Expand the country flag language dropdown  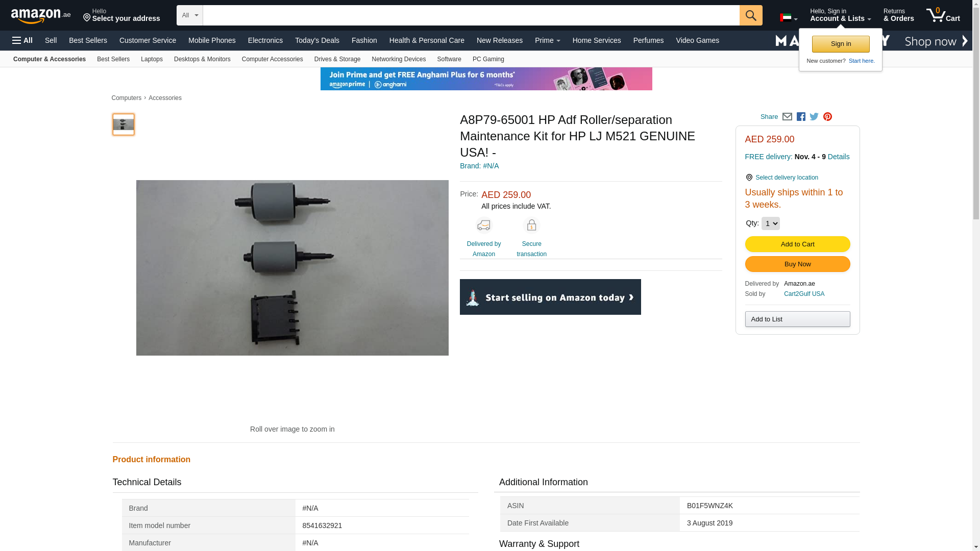[x=788, y=18]
